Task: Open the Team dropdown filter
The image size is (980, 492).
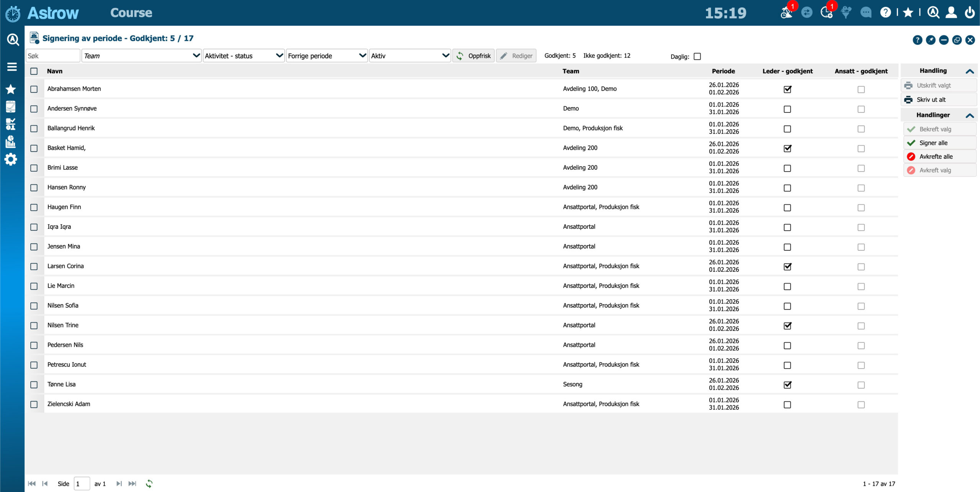Action: coord(141,56)
